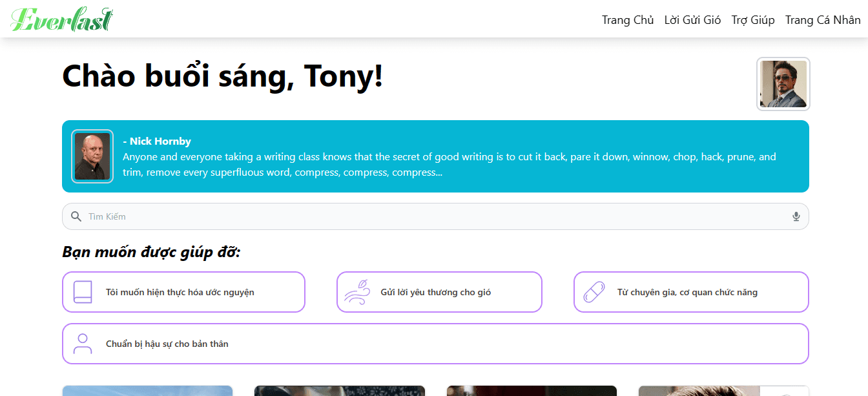Viewport: 868px width, 396px height.
Task: Click the Everlast logo
Action: pyautogui.click(x=62, y=19)
